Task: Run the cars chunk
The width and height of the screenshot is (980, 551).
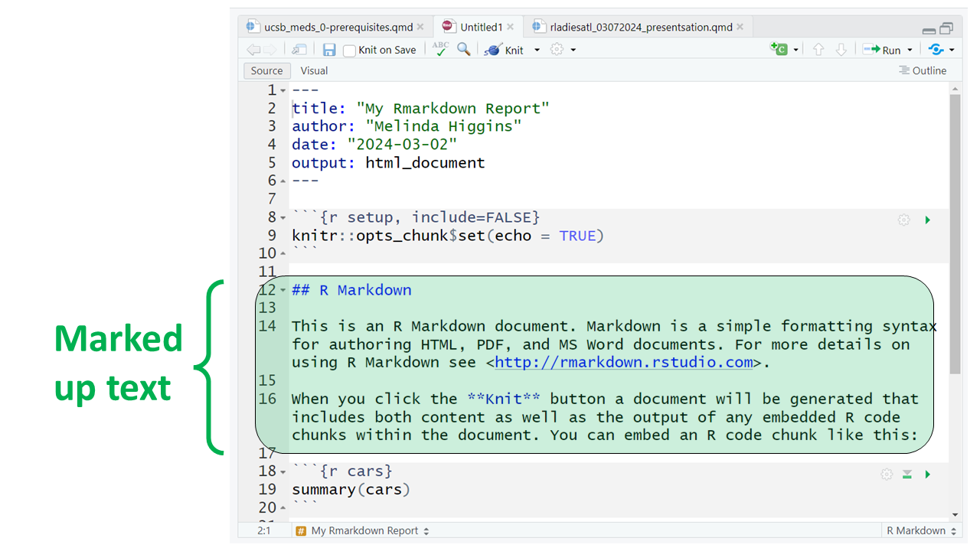Action: 928,474
